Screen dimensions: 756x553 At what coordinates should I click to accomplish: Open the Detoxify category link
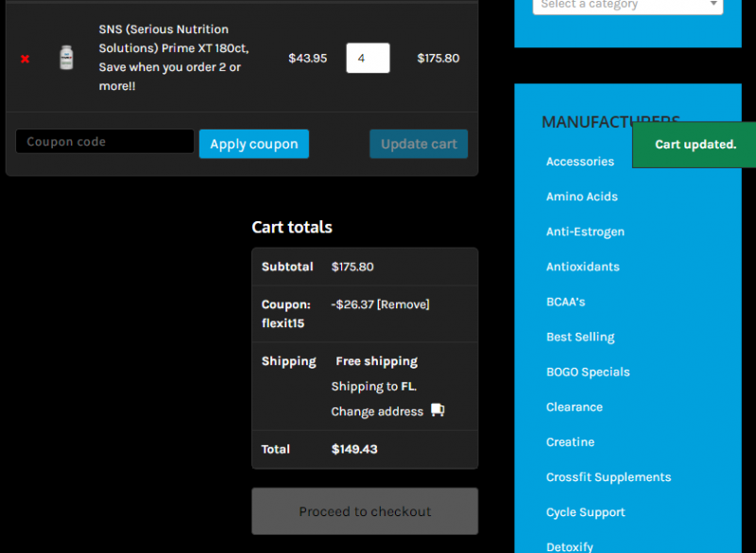570,547
